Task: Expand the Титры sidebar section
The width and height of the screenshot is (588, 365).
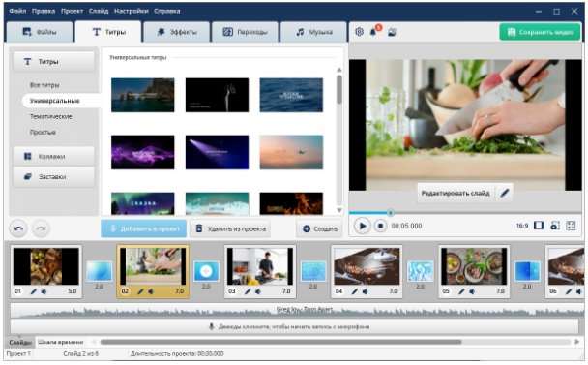Action: (53, 62)
